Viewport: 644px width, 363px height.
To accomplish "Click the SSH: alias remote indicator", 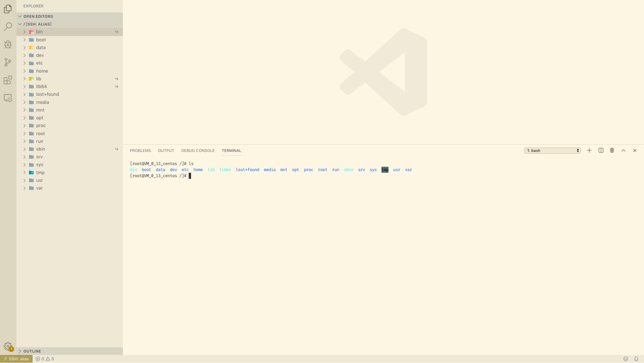I will click(x=16, y=359).
